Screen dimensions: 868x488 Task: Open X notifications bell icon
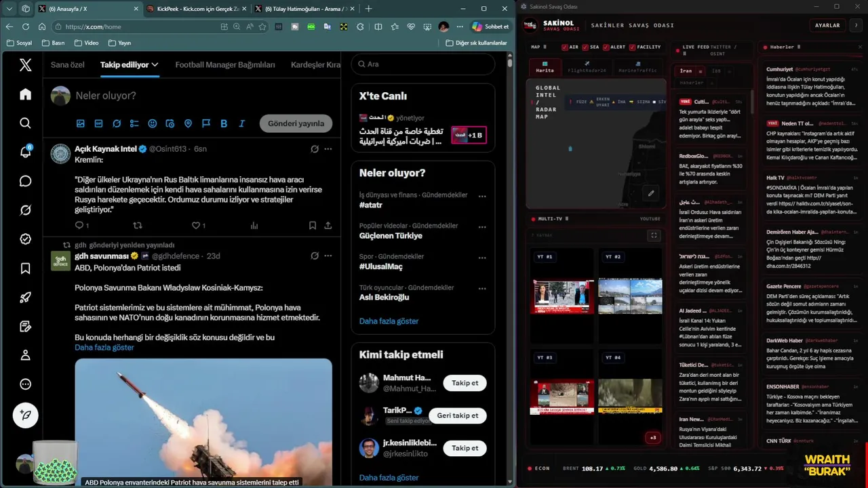pos(25,152)
